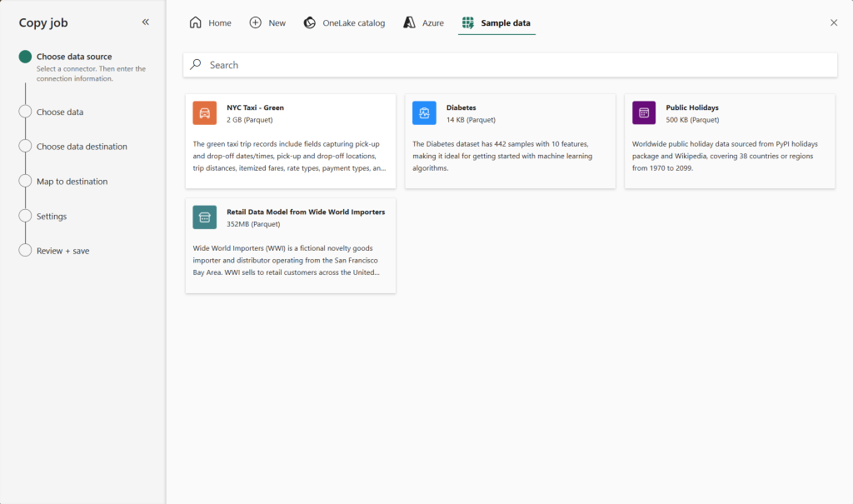This screenshot has height=504, width=853.
Task: Select the Choose data destination step
Action: [x=82, y=147]
